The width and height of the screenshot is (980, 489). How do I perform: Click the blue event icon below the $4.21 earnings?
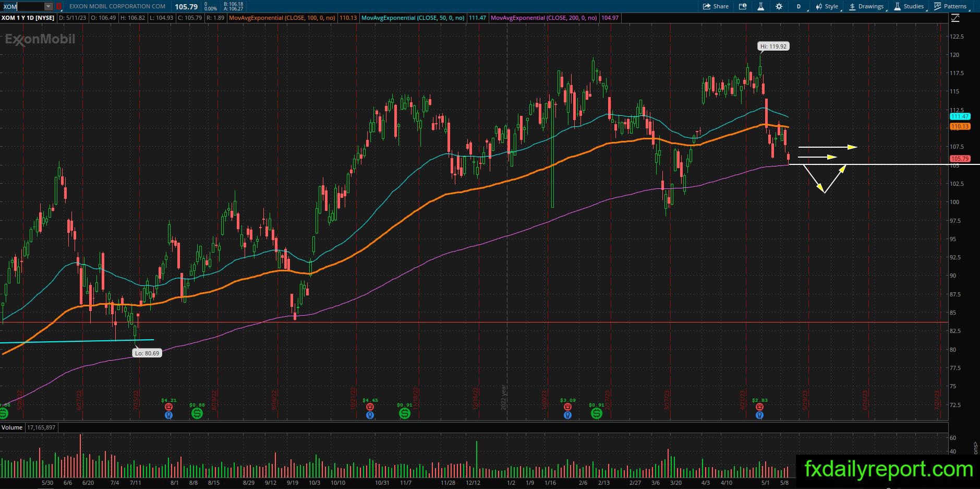168,415
